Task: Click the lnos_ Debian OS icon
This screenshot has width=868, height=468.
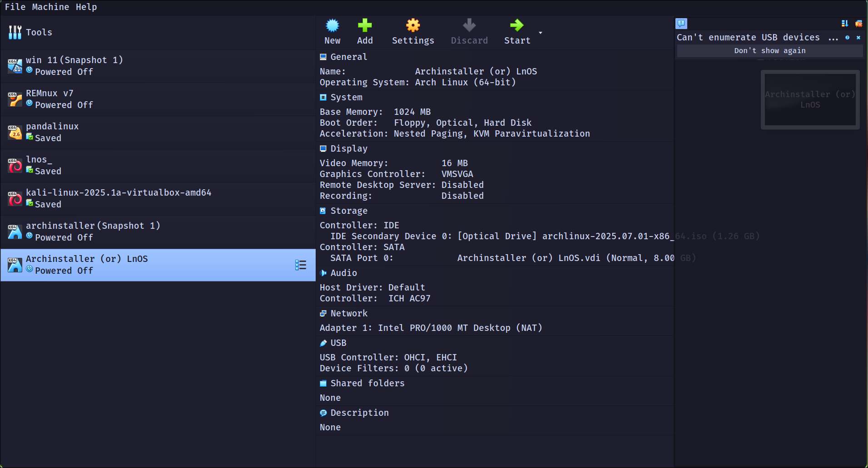Action: pos(15,166)
